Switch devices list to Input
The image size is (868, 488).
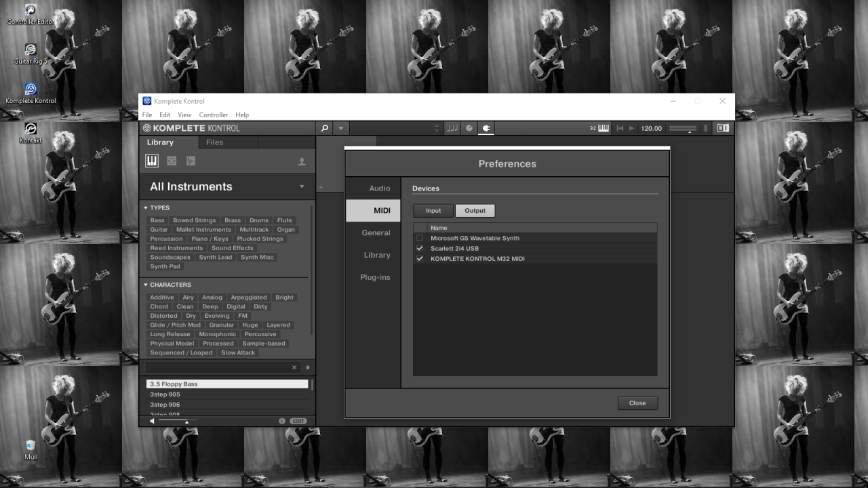[x=433, y=211]
